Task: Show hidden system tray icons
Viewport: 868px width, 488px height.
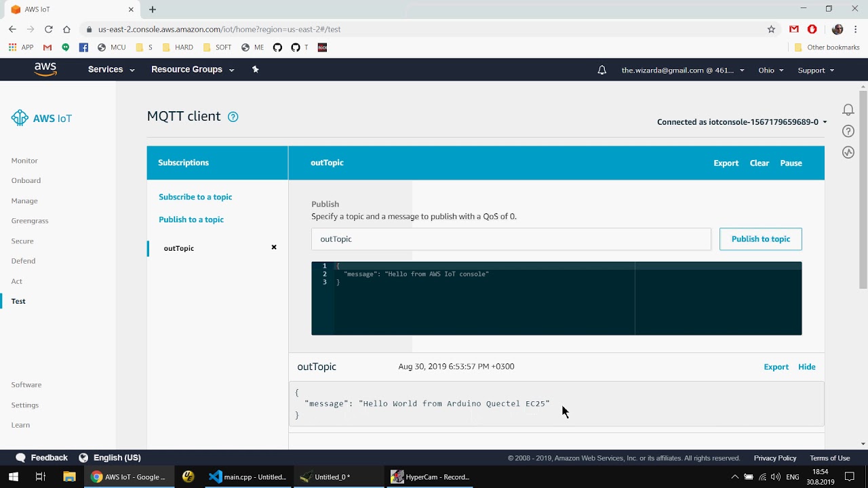Action: click(x=734, y=476)
